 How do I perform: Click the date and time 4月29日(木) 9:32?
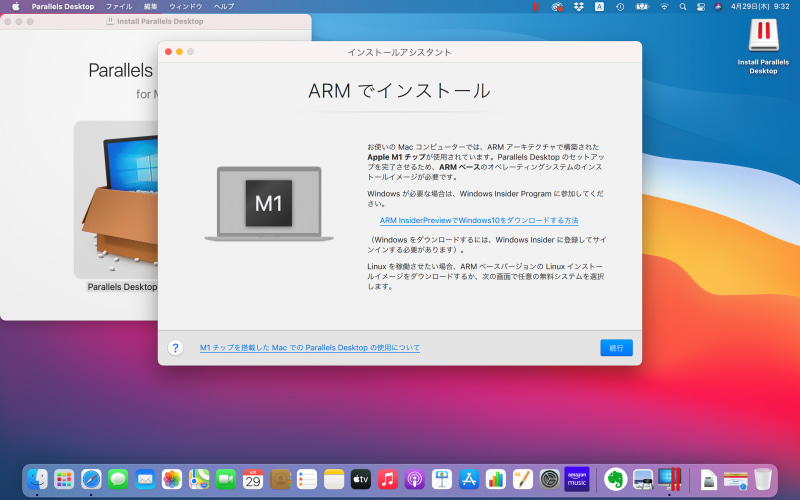760,7
